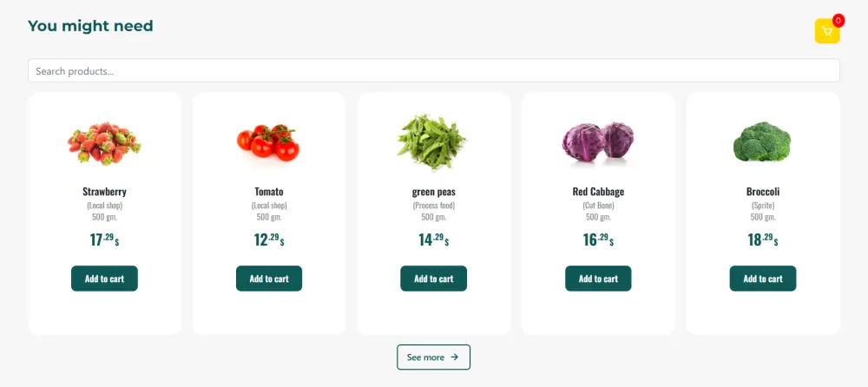Focus the Search products input field
This screenshot has height=387, width=868.
pyautogui.click(x=433, y=71)
